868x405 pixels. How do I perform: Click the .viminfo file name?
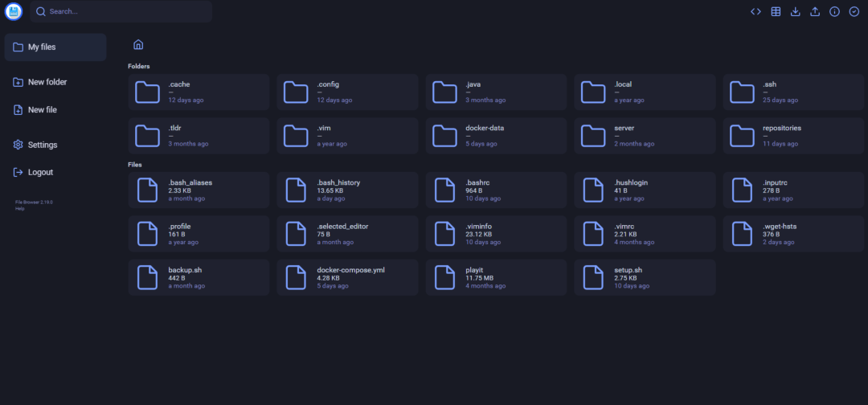click(479, 227)
